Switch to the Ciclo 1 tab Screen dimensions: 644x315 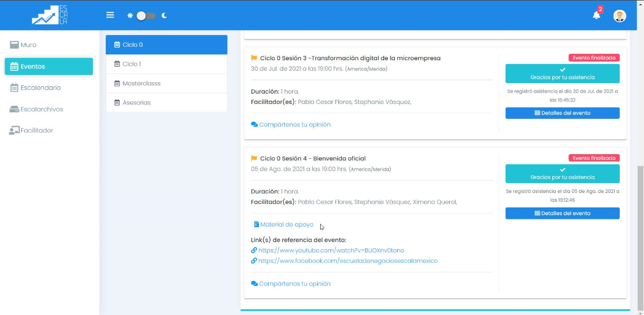tap(166, 64)
